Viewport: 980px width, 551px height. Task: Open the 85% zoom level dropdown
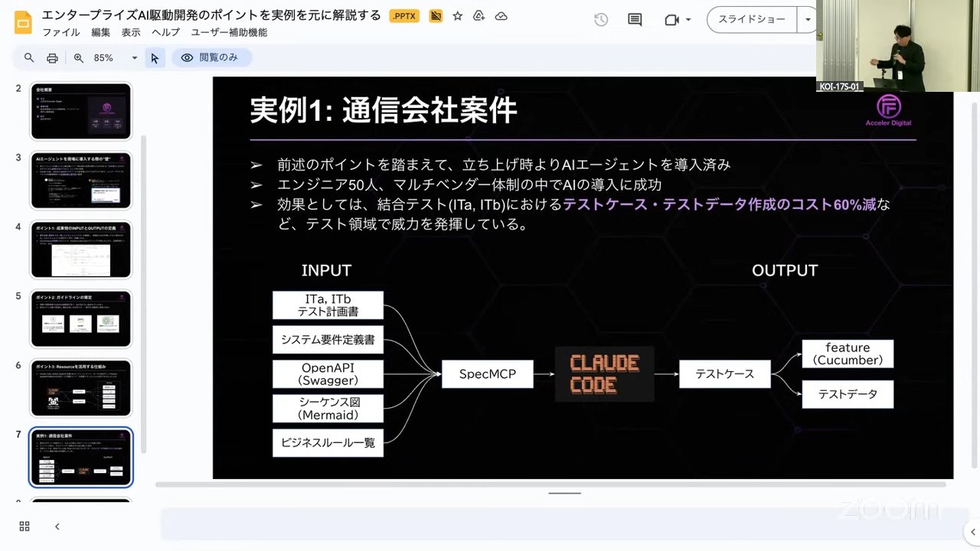pos(116,58)
